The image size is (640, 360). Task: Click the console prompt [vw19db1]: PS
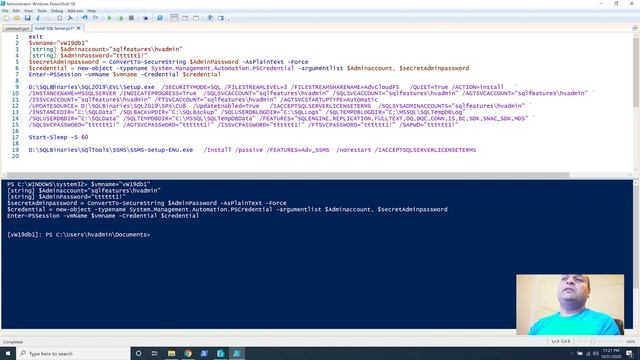(x=78, y=235)
